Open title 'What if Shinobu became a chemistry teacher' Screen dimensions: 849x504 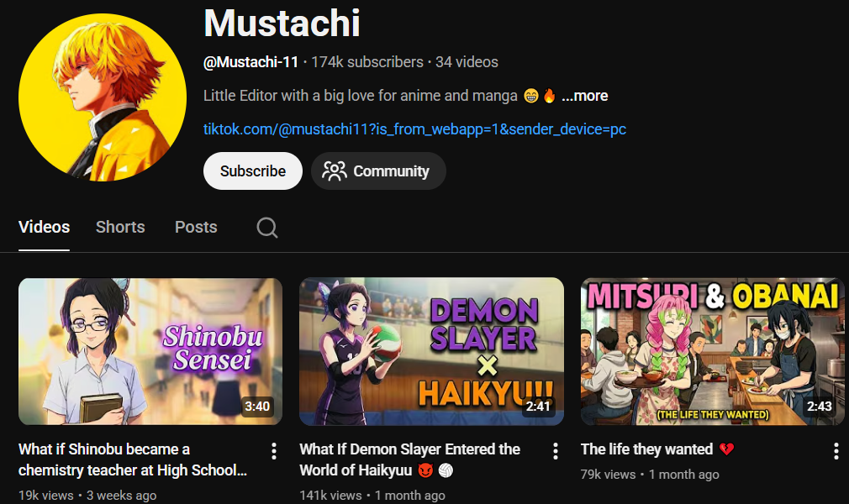133,459
